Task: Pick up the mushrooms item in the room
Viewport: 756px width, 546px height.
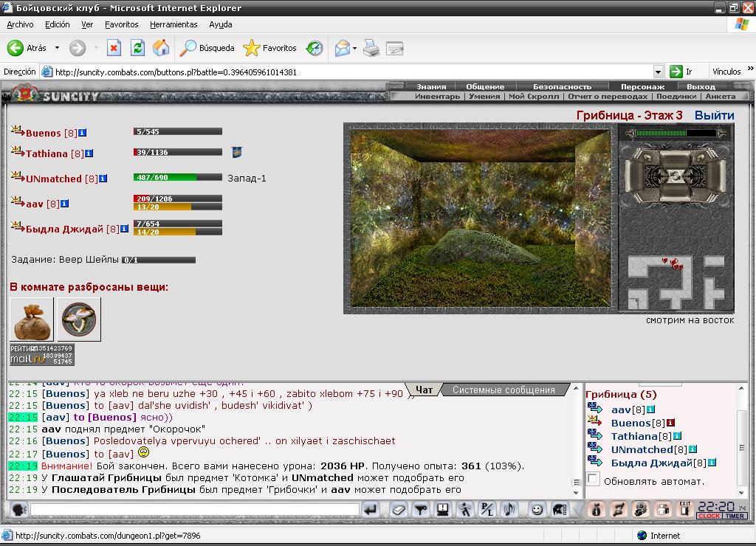Action: click(x=79, y=319)
